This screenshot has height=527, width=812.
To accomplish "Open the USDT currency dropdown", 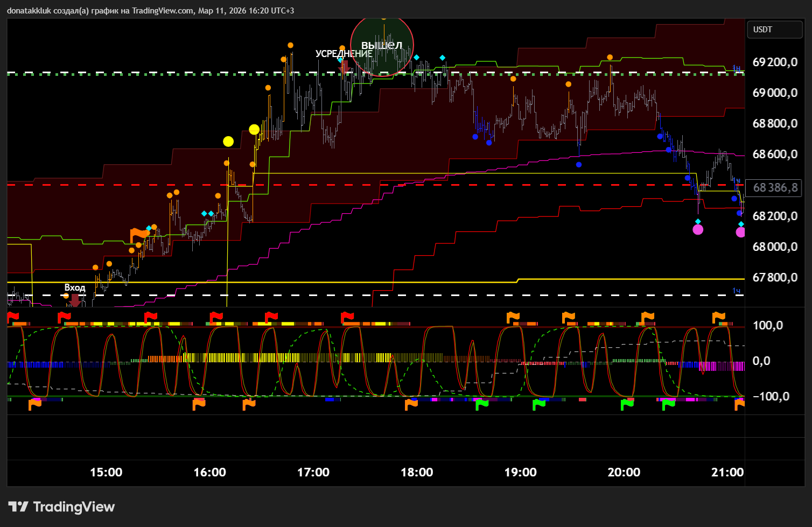I will point(774,30).
